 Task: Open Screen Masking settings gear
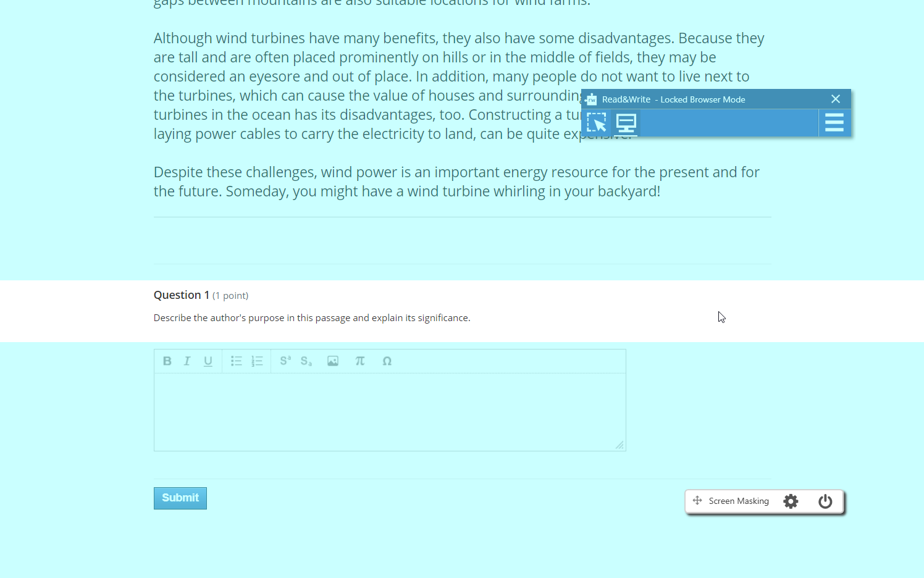(791, 501)
